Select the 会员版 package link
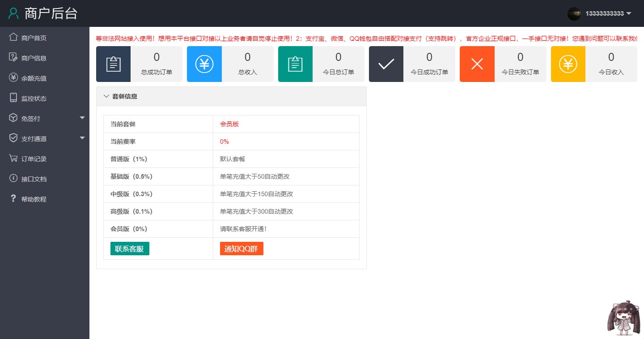644x339 pixels. click(229, 124)
